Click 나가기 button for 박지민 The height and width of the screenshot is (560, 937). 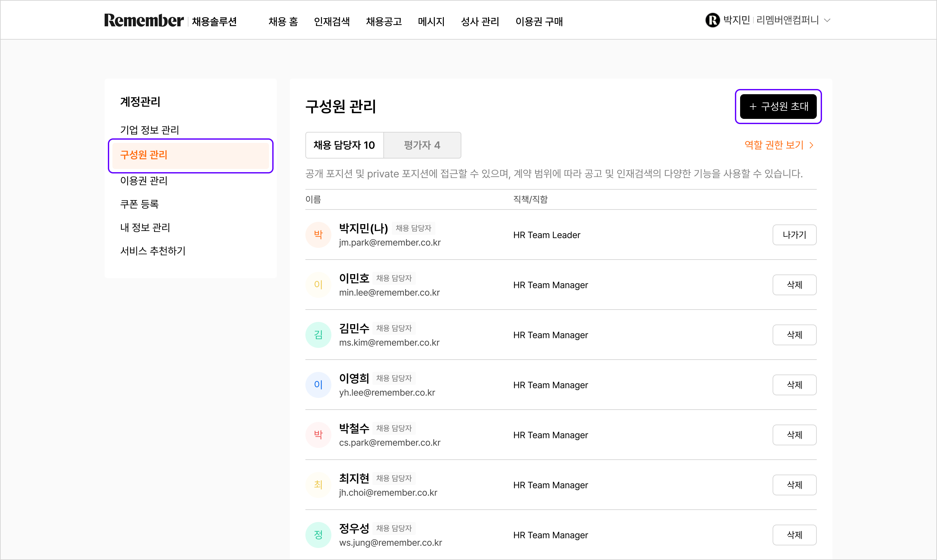(794, 235)
